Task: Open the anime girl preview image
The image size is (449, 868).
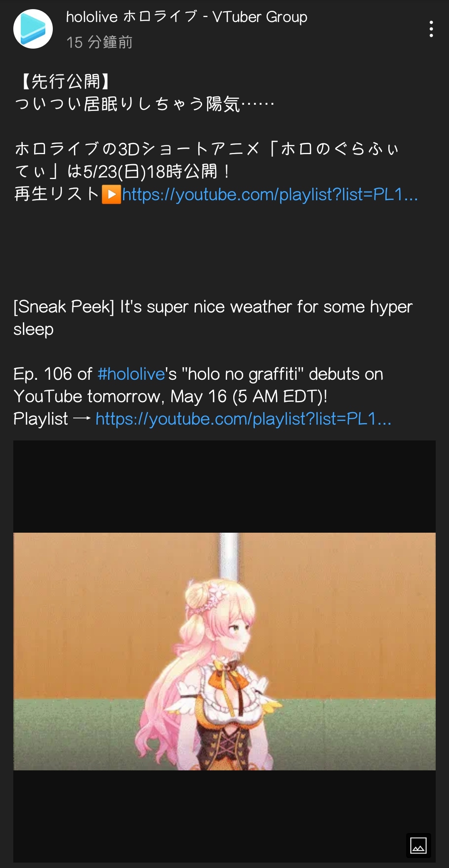Action: [x=224, y=651]
